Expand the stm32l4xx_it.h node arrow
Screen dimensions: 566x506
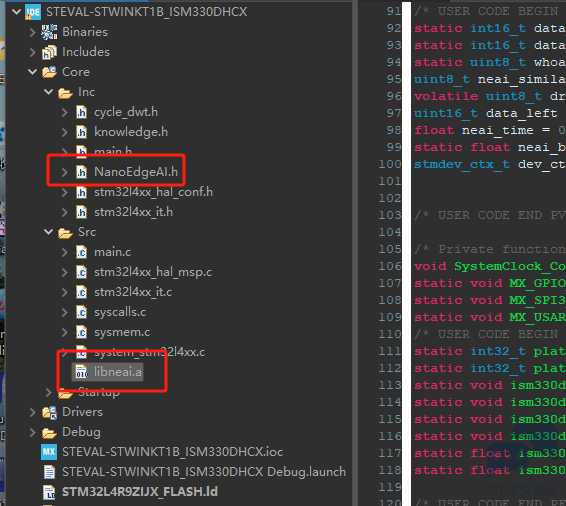[65, 212]
